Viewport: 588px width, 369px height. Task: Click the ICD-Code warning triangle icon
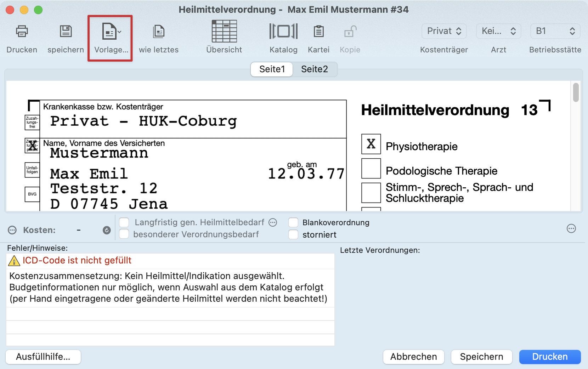pyautogui.click(x=14, y=261)
